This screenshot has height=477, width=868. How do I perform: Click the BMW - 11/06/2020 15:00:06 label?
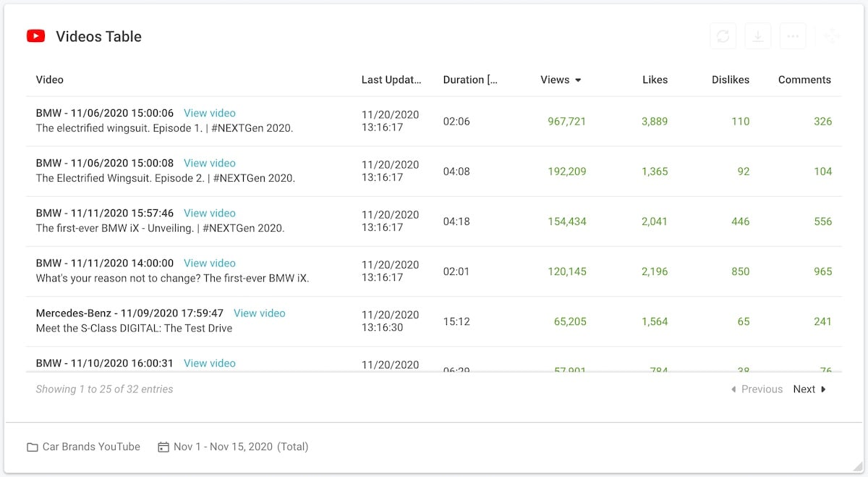[105, 113]
